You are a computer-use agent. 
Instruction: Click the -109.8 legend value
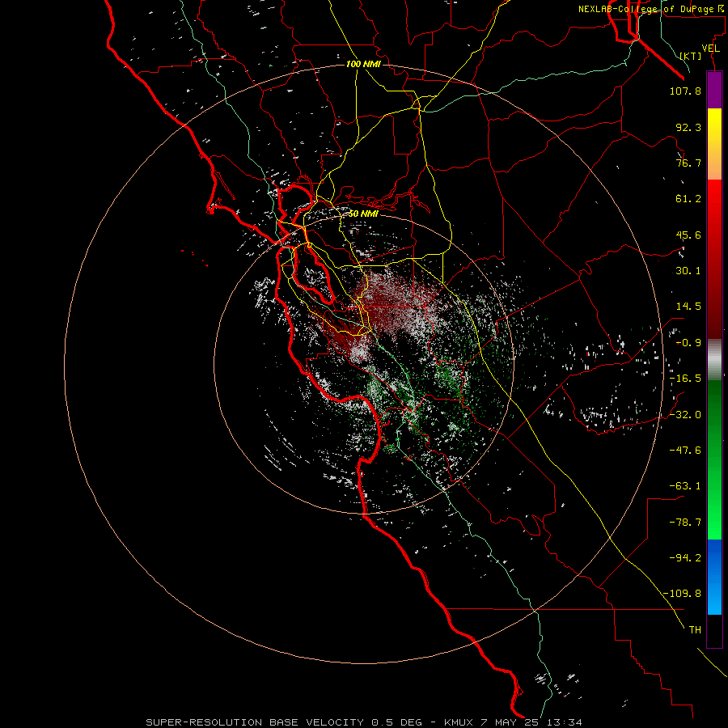click(x=682, y=594)
